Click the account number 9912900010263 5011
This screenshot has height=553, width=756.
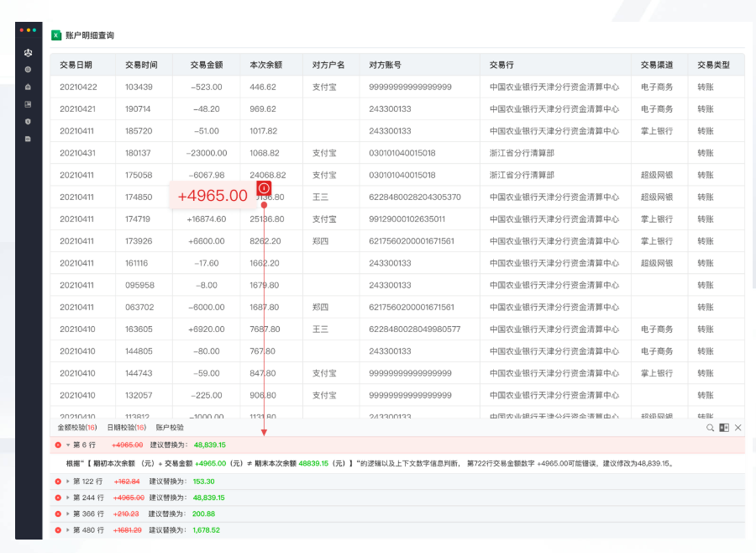coord(407,219)
